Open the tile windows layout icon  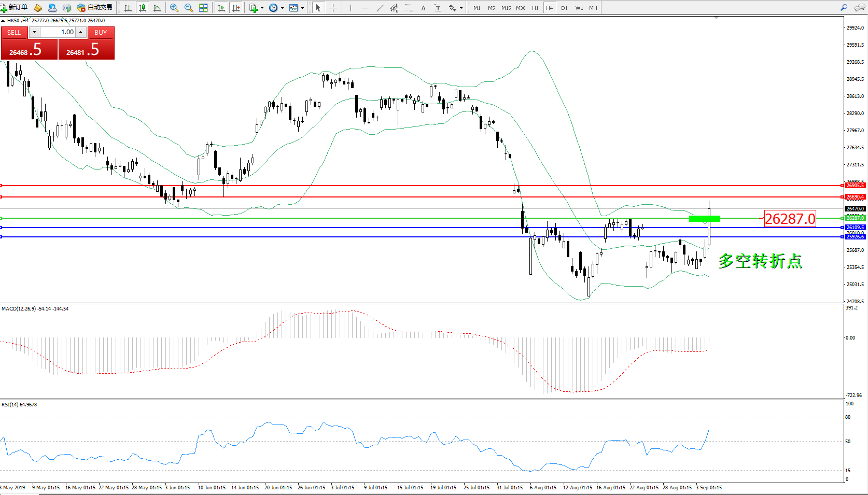(203, 8)
